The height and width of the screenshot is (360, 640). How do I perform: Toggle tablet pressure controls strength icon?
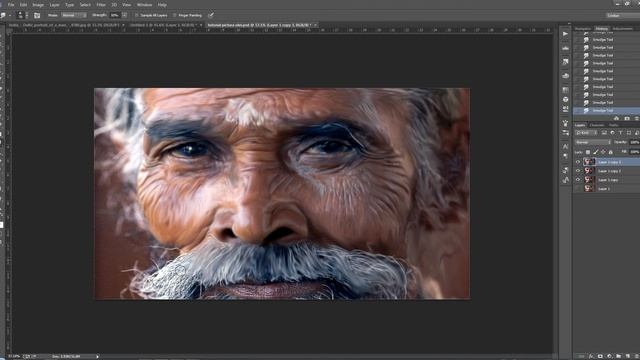211,16
